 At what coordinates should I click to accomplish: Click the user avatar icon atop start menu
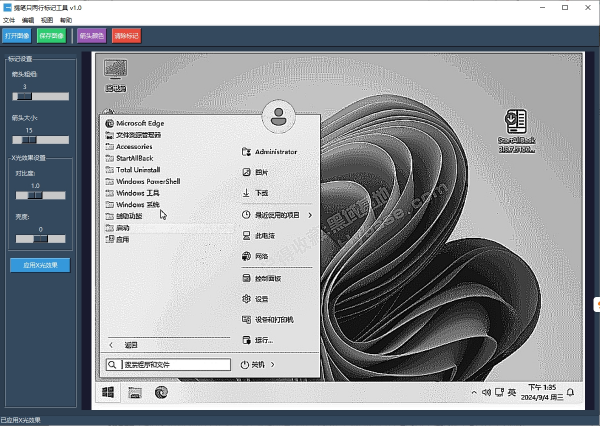[279, 117]
